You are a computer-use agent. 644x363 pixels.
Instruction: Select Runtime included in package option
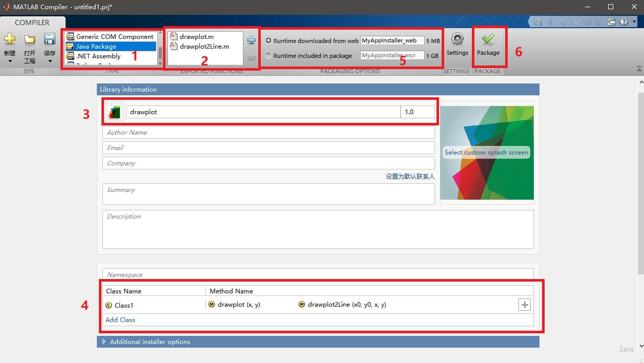[308, 55]
